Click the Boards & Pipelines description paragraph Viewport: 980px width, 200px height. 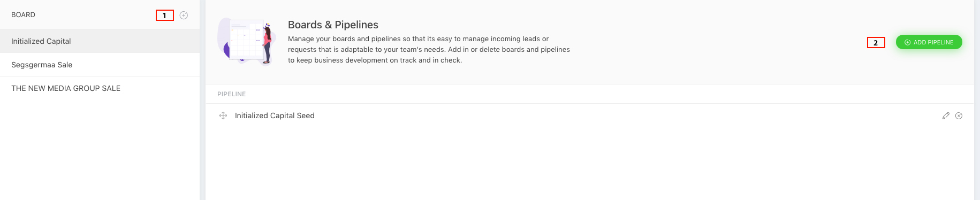[x=429, y=50]
